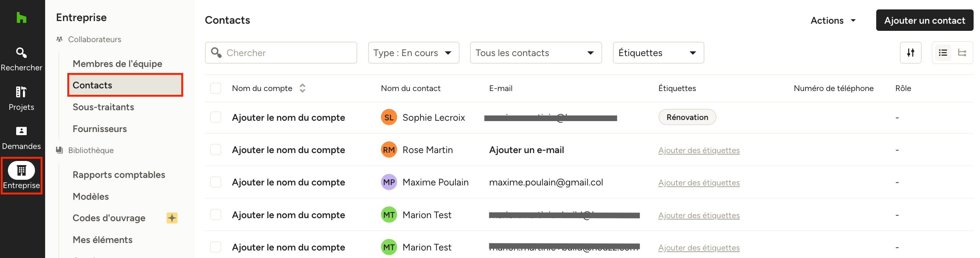
Task: Tick the checkbox for Sophie Lecroix row
Action: click(x=216, y=117)
